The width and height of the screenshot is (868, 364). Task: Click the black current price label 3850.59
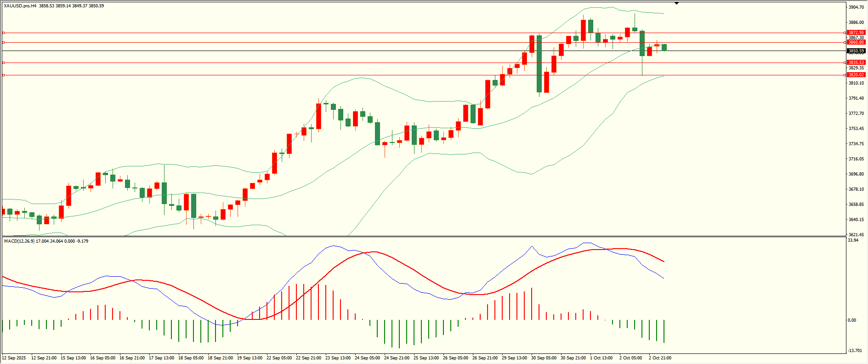[x=856, y=51]
